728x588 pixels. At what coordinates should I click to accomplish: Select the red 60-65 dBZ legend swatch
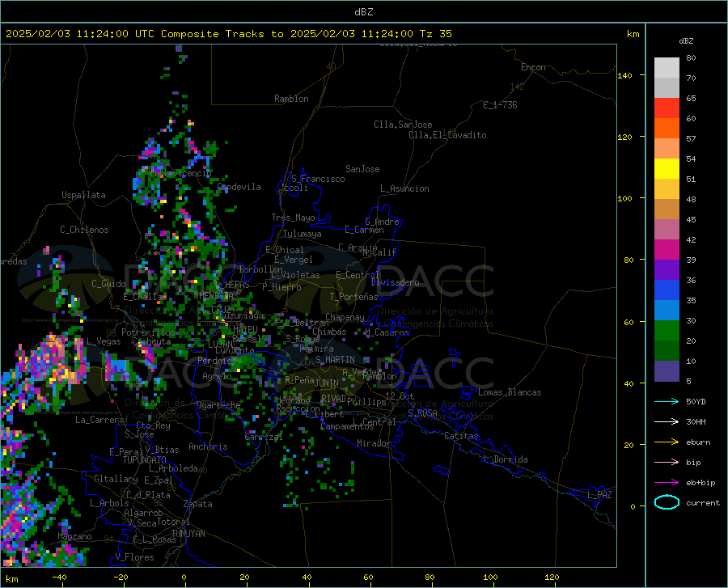click(x=667, y=108)
